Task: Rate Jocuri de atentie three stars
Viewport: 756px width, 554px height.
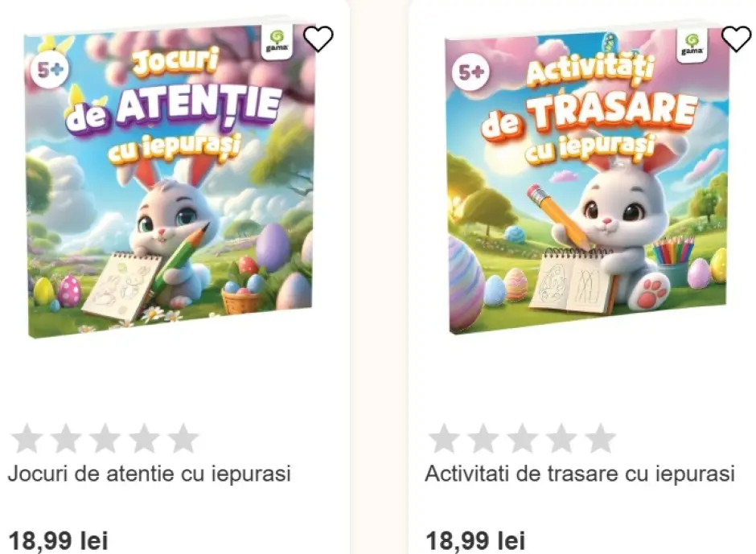Action: coord(105,438)
